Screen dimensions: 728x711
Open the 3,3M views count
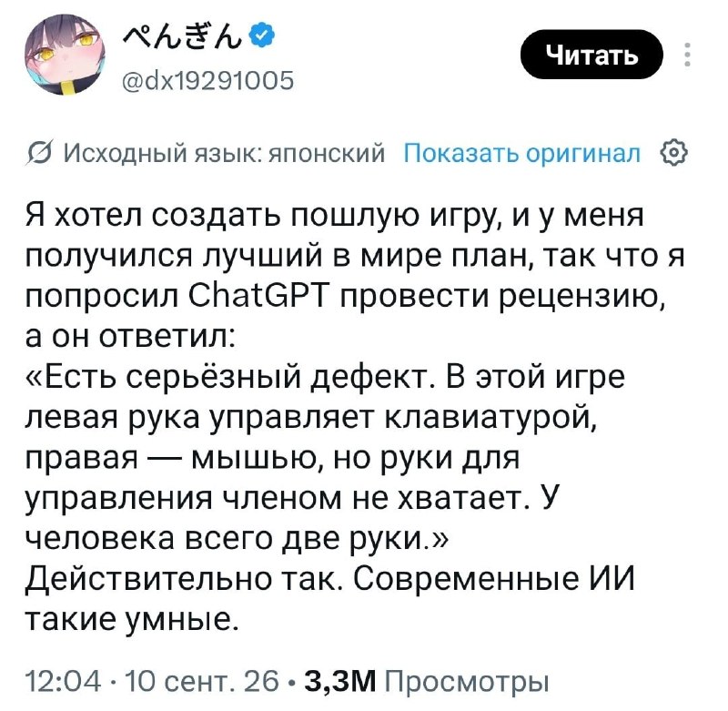[340, 681]
